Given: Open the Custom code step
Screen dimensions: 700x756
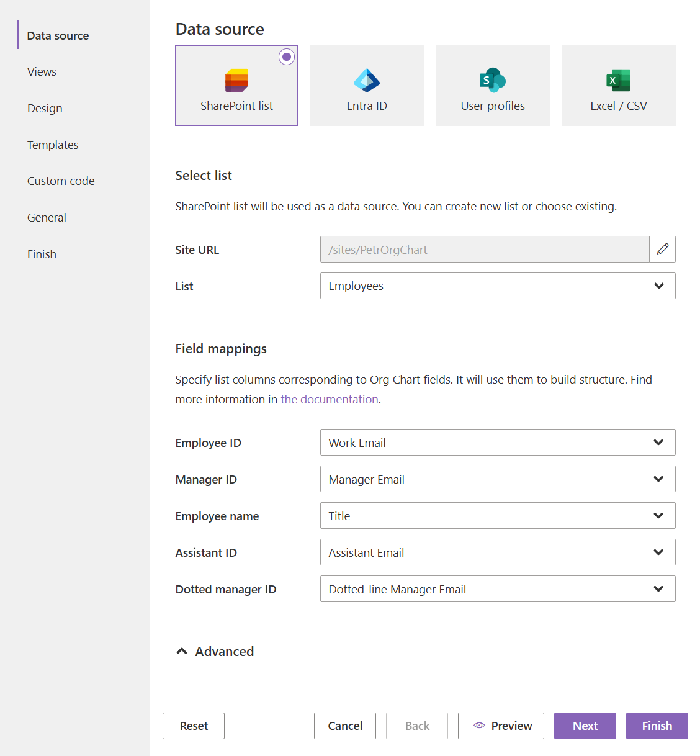Looking at the screenshot, I should point(61,181).
